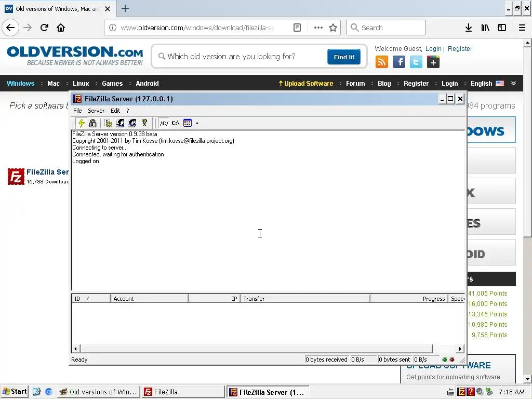Viewport: 532px width, 399px height.
Task: Open the RSS feed orange icon
Action: 382,62
